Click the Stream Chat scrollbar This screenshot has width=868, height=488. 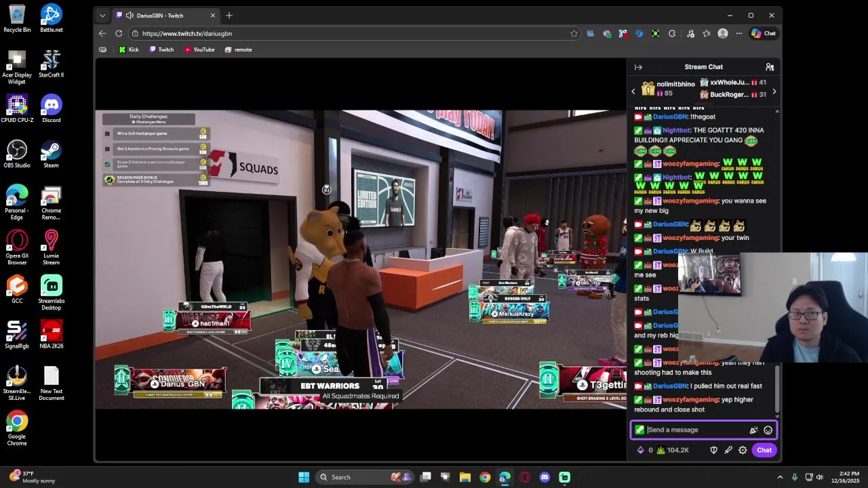(x=777, y=388)
